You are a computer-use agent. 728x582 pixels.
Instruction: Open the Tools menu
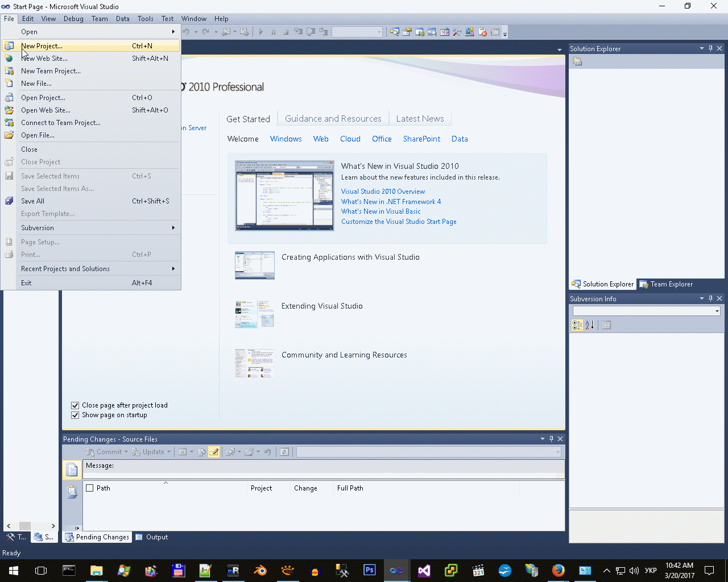point(146,19)
